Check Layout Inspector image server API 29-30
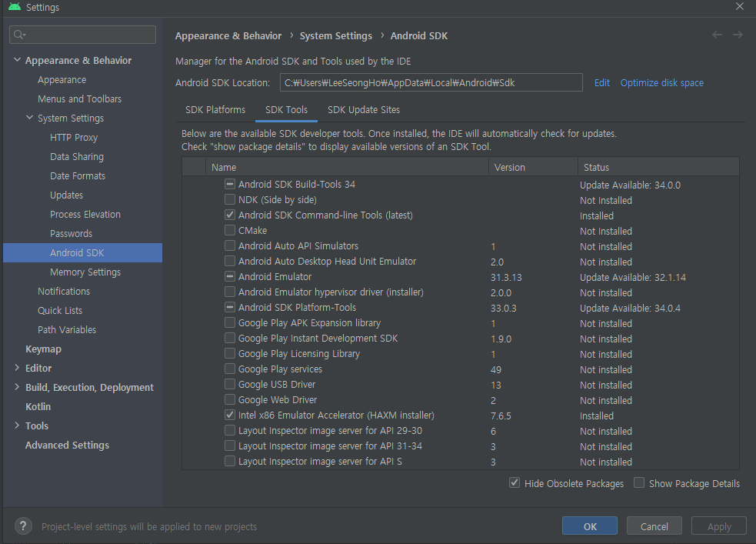Image resolution: width=756 pixels, height=544 pixels. click(230, 431)
